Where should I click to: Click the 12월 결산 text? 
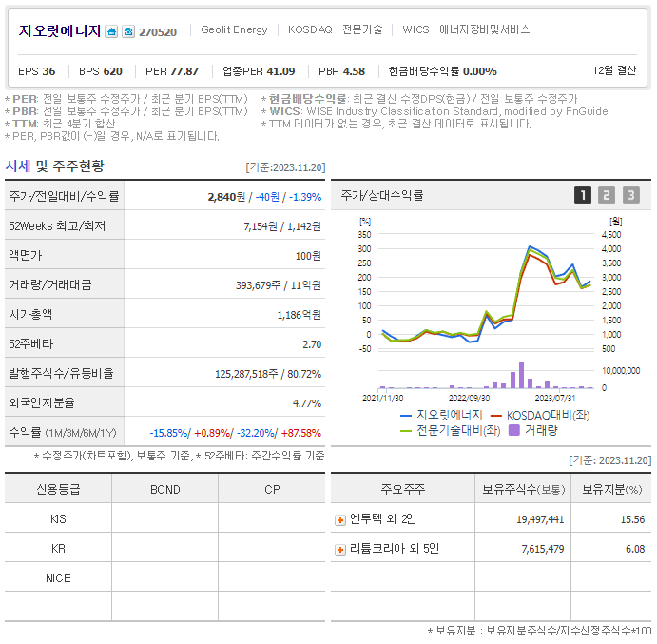614,70
